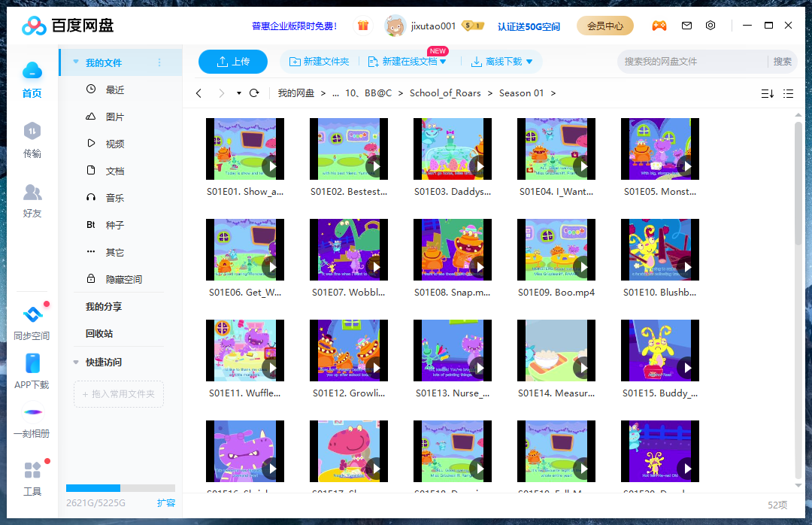Go back with the left arrow

(x=198, y=93)
